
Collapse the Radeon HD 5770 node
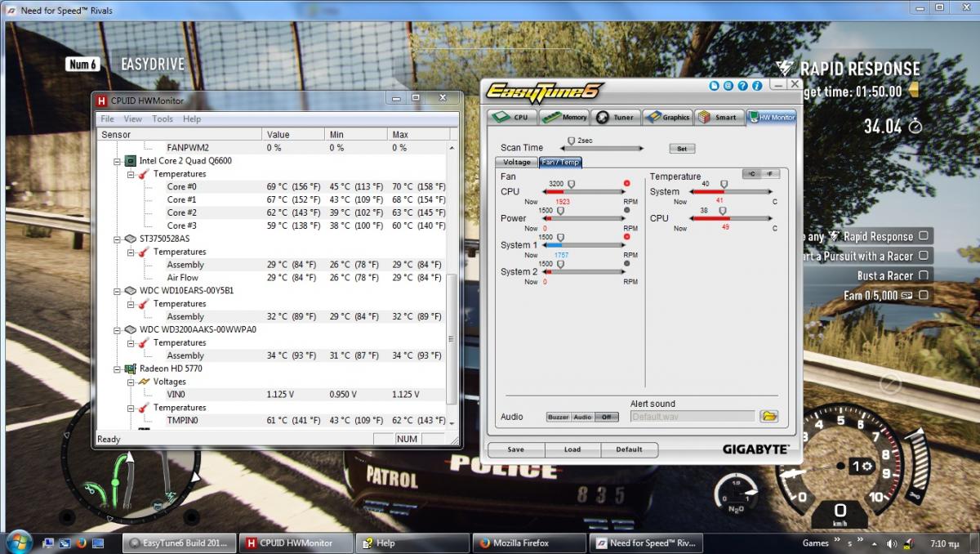coord(117,369)
